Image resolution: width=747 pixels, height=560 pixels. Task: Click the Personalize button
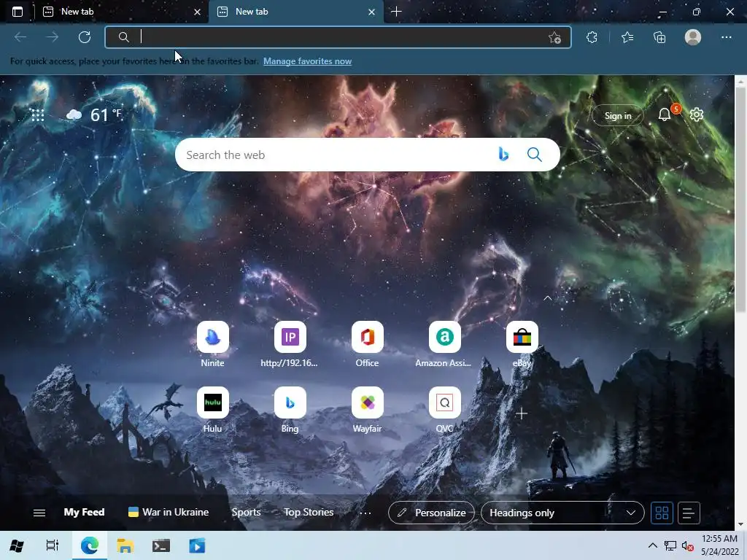coord(431,513)
